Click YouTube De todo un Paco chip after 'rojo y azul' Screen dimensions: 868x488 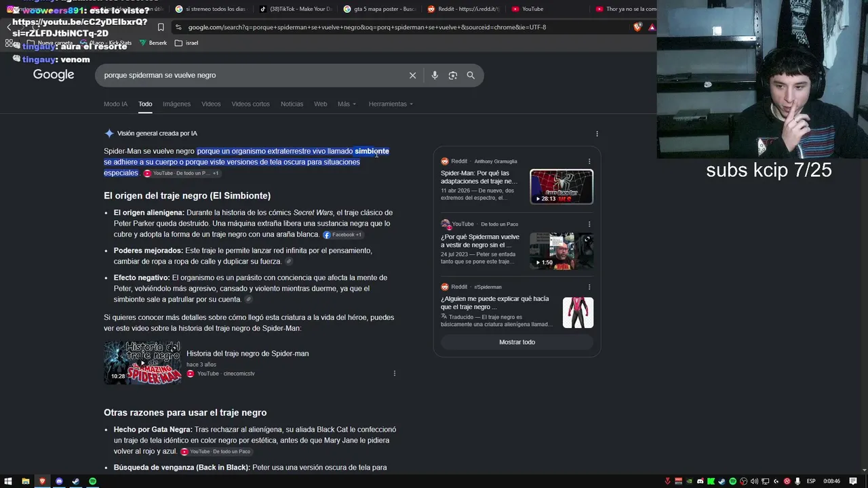pos(216,451)
